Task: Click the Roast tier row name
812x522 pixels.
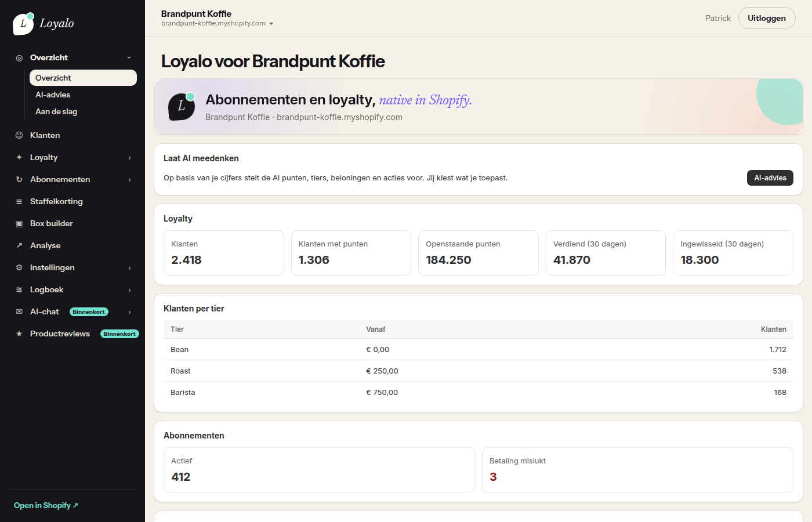Action: point(180,371)
